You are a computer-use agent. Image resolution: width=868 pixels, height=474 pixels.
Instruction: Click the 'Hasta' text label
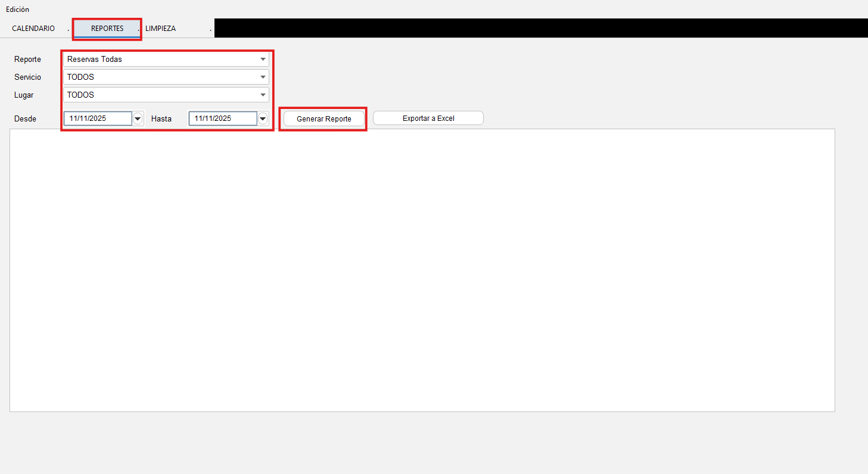(161, 119)
